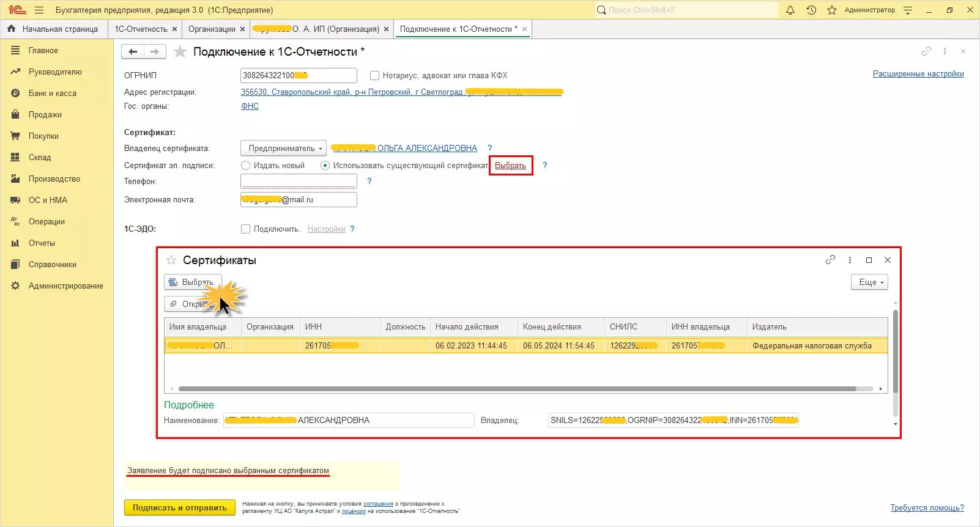Sort by Начало действия column header
This screenshot has width=980, height=527.
point(473,326)
